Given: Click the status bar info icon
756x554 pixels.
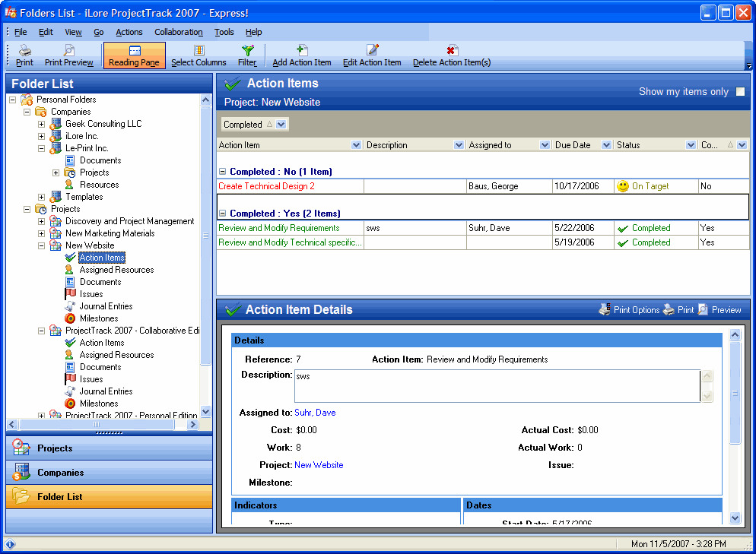Looking at the screenshot, I should pyautogui.click(x=10, y=544).
